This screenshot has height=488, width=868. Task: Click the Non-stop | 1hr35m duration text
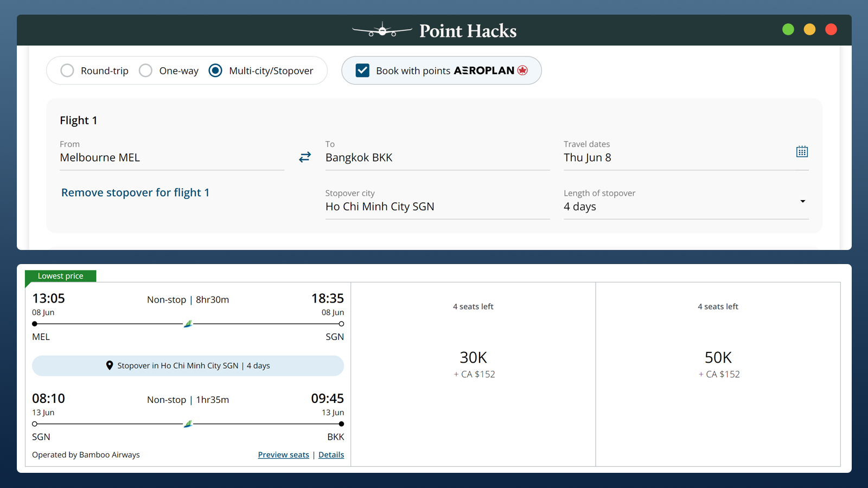point(188,400)
